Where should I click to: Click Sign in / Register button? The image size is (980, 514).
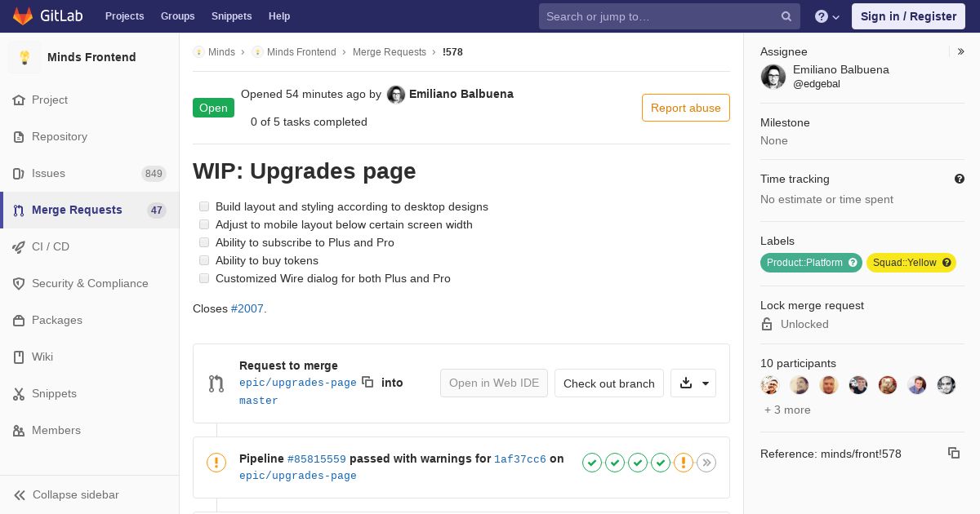pyautogui.click(x=908, y=16)
